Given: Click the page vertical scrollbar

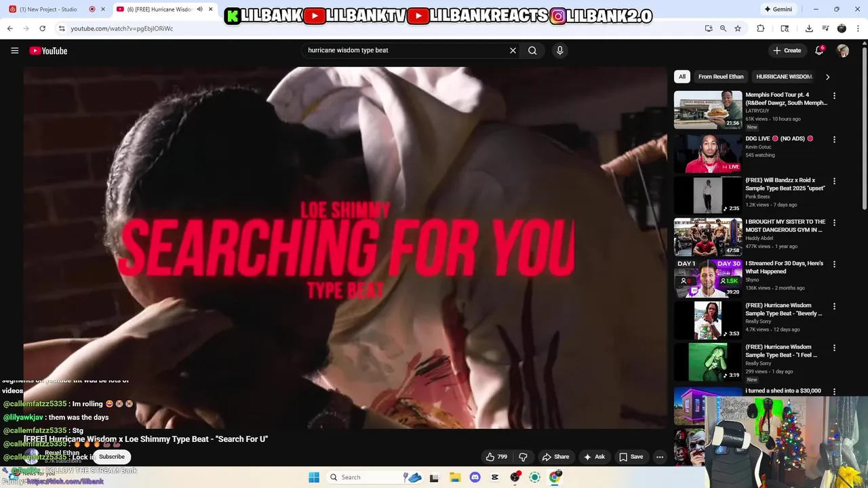Looking at the screenshot, I should 865,129.
